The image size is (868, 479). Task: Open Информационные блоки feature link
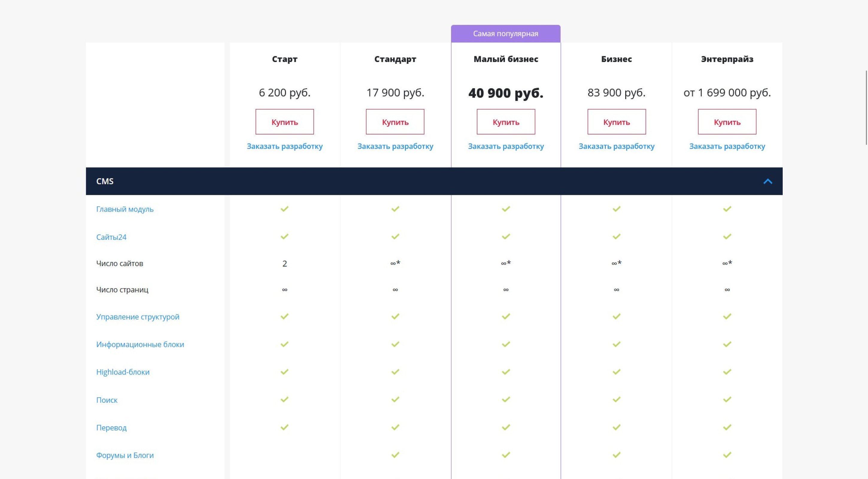[140, 345]
